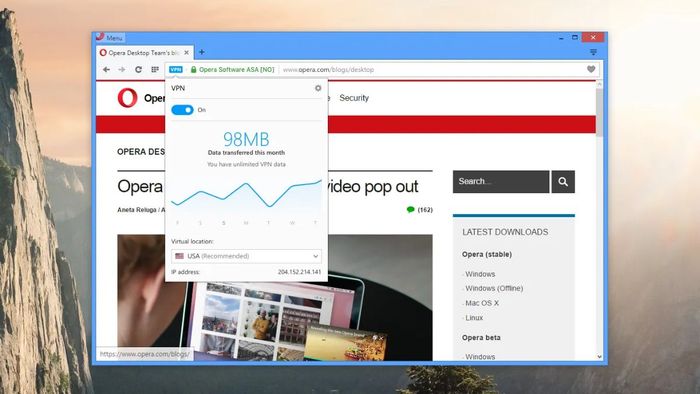700x394 pixels.
Task: Reload the page
Action: tap(138, 70)
